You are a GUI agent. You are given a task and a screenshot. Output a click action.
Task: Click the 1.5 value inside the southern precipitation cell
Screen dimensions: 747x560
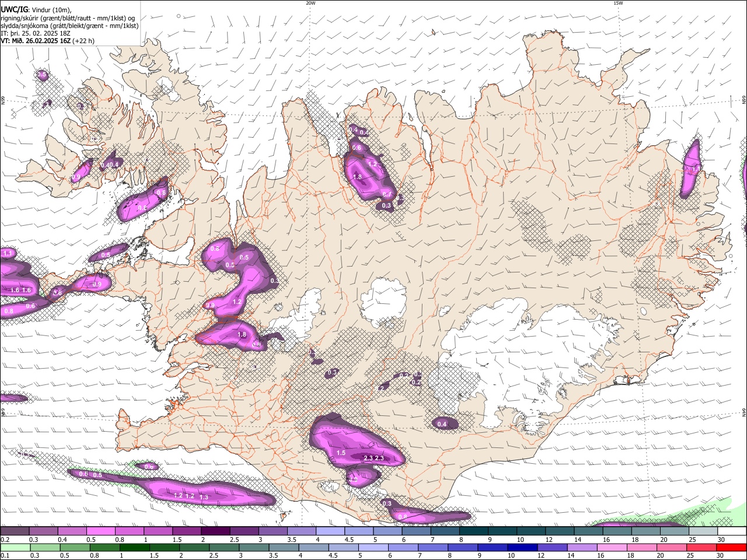click(341, 453)
